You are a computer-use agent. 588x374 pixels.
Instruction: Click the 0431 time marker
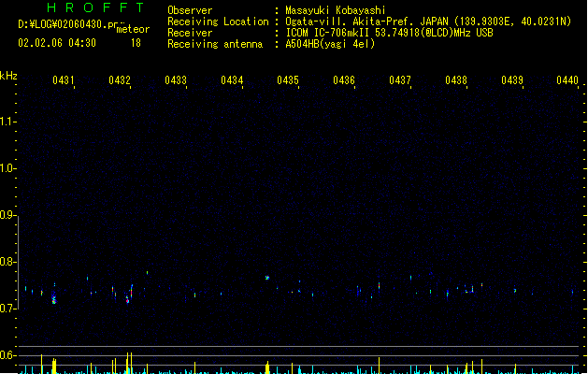(64, 80)
